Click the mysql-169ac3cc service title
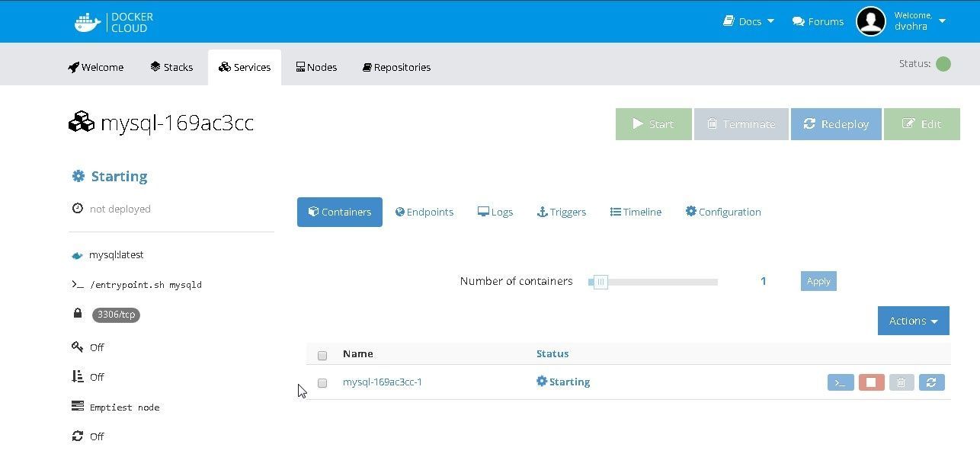 pyautogui.click(x=177, y=123)
